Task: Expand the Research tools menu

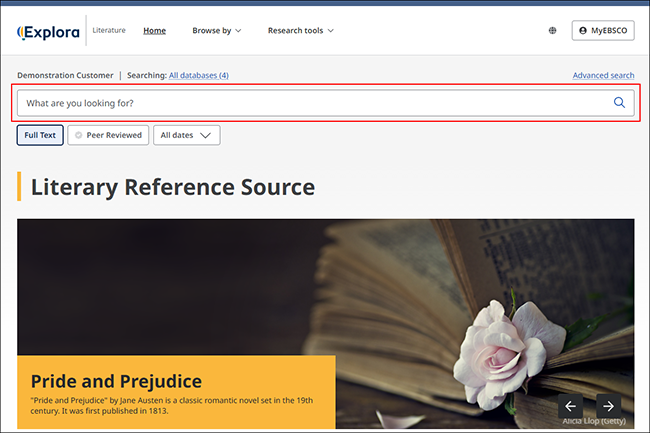Action: point(301,31)
